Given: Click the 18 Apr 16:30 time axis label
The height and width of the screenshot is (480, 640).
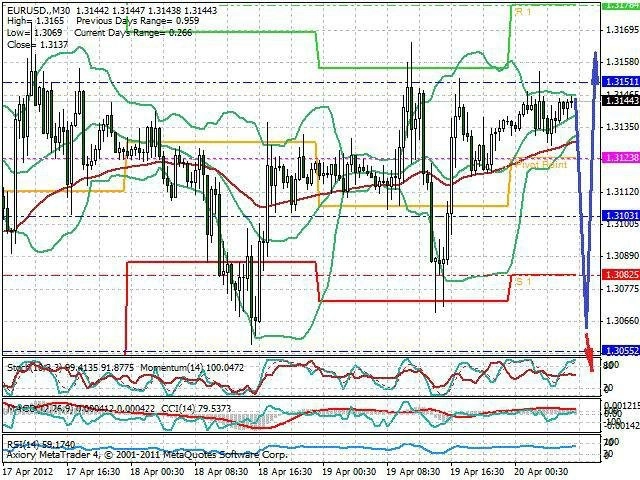Looking at the screenshot, I should pyautogui.click(x=285, y=472).
